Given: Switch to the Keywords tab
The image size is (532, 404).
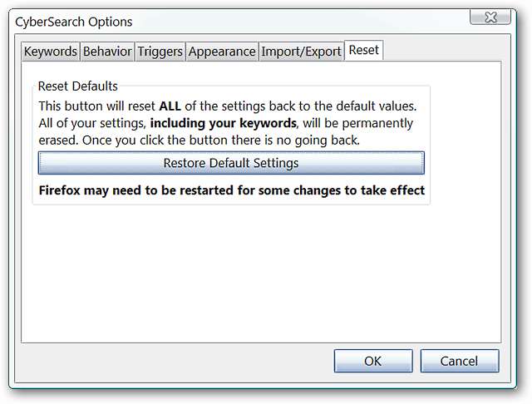Looking at the screenshot, I should tap(50, 52).
